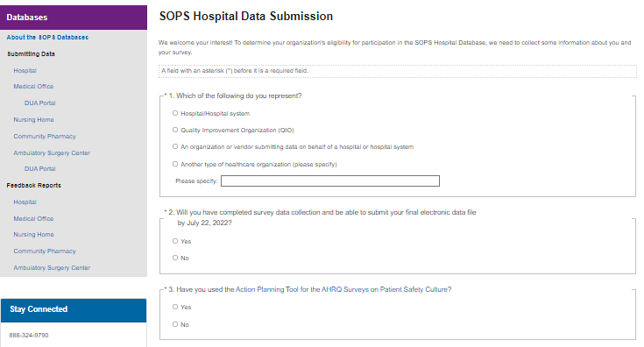Open Hospital under Feedback Reports

[x=25, y=202]
